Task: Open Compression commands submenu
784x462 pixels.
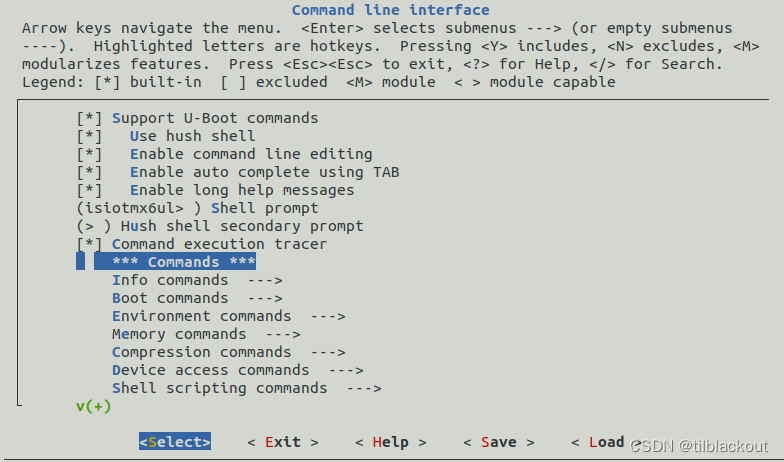Action: 228,352
